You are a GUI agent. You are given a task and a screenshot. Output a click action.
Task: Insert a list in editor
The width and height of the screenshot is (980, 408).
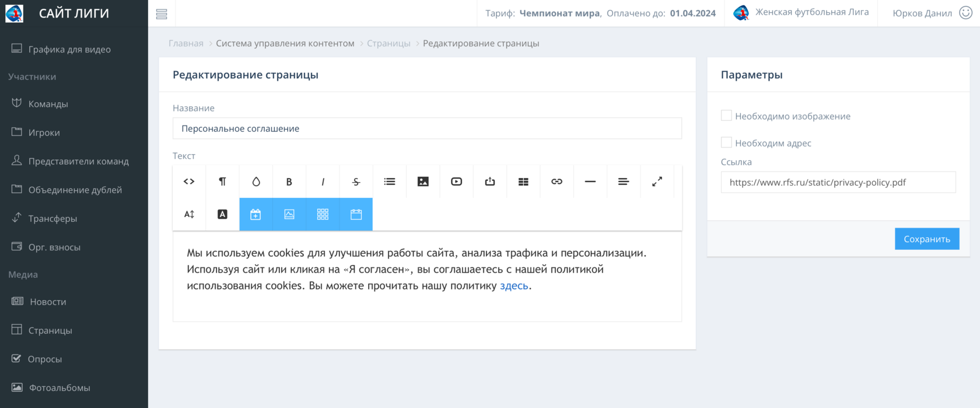tap(390, 182)
